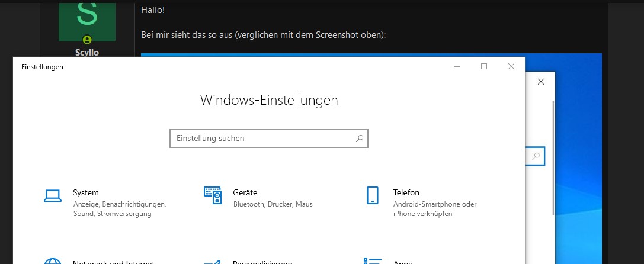Click the green online status badge under avatar
This screenshot has height=264, width=644.
pyautogui.click(x=87, y=40)
